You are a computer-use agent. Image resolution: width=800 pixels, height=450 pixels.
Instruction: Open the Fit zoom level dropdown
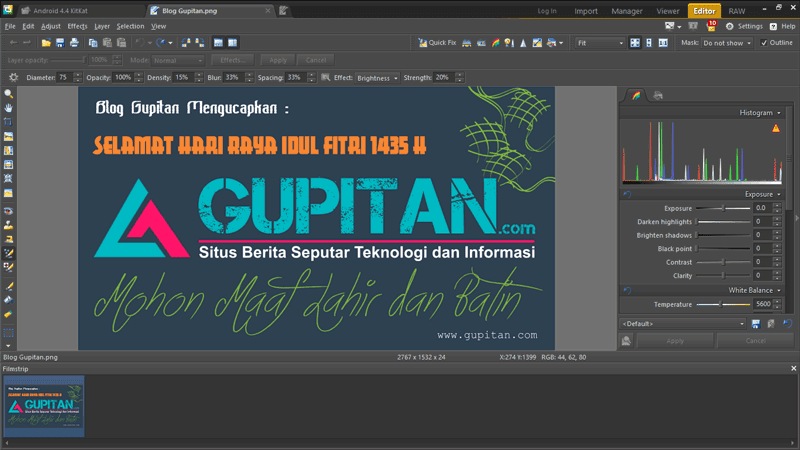[600, 43]
